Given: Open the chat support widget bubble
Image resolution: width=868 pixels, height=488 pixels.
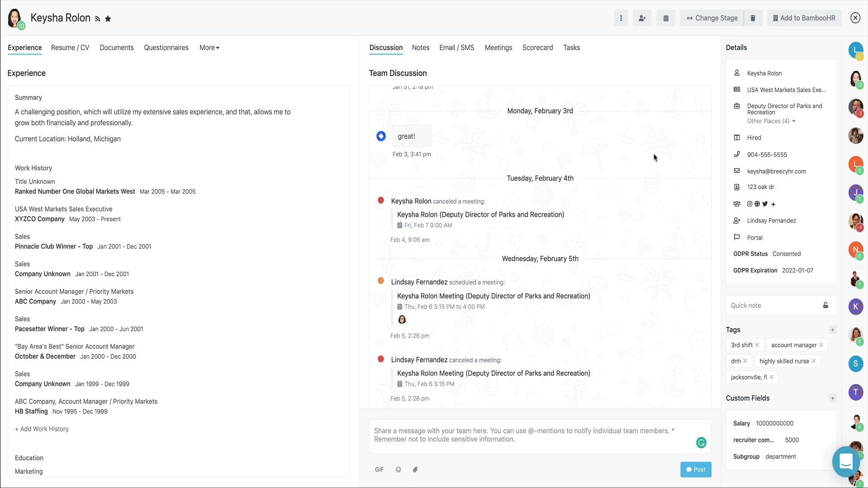Looking at the screenshot, I should click(845, 462).
